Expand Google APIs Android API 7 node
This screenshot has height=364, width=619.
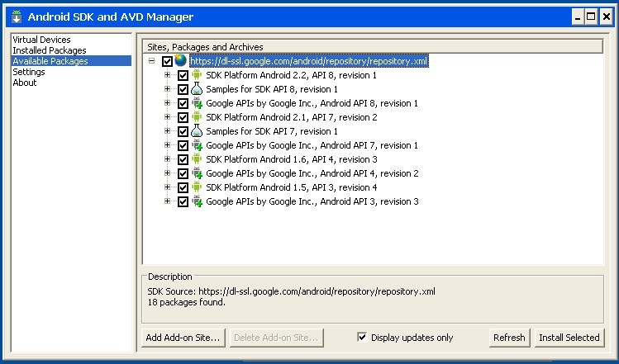click(167, 145)
